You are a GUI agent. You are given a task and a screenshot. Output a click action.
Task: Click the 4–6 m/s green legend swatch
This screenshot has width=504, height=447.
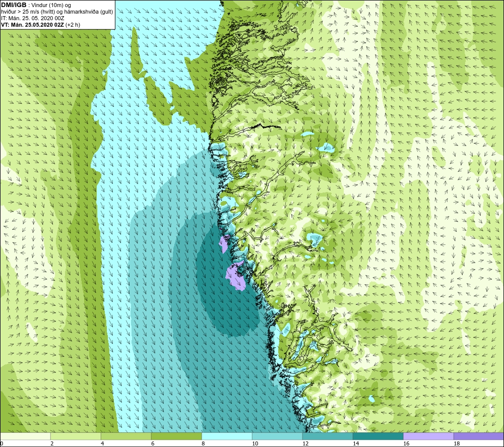click(x=126, y=436)
